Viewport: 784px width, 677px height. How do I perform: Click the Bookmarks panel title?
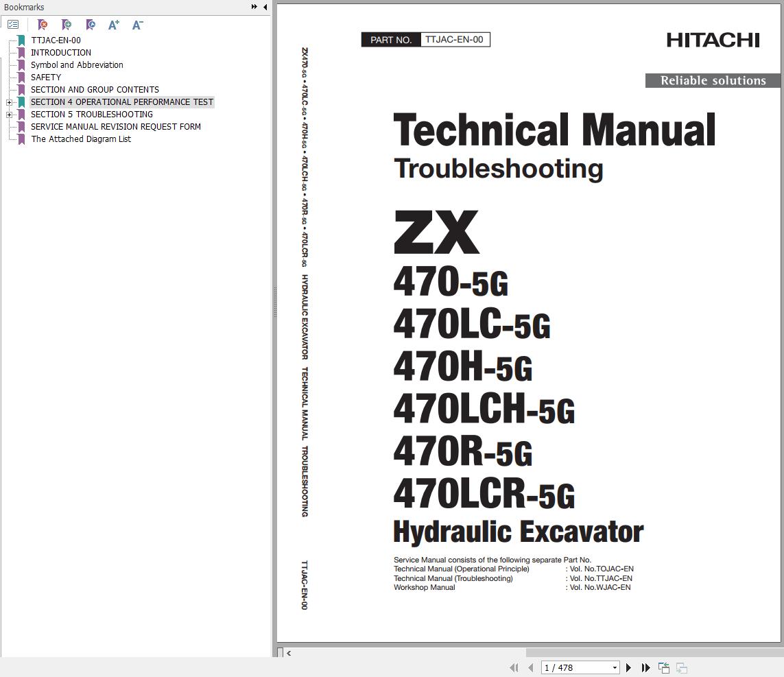[x=24, y=7]
